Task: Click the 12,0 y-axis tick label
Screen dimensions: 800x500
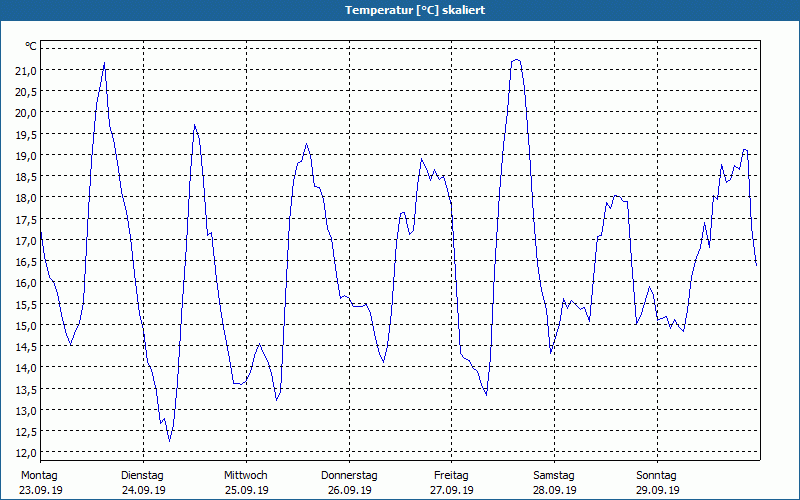Action: [x=26, y=453]
